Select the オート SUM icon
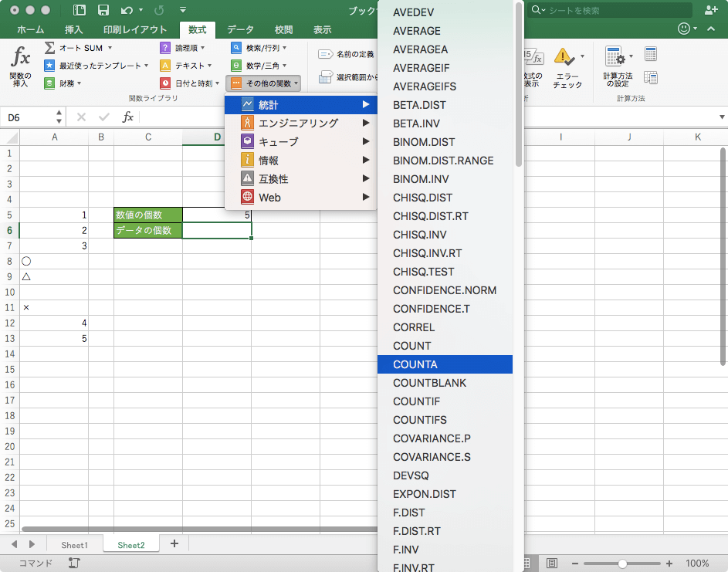The width and height of the screenshot is (728, 572). click(73, 48)
